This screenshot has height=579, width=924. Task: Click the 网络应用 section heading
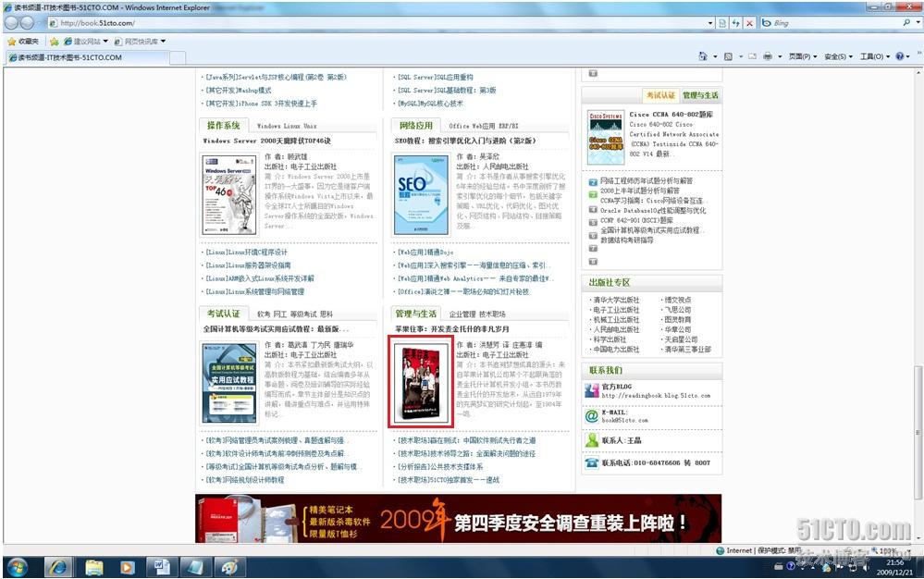415,125
